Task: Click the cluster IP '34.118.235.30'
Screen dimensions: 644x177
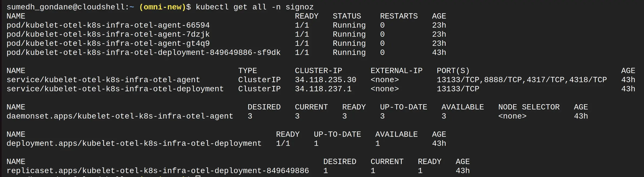Action: coord(325,80)
